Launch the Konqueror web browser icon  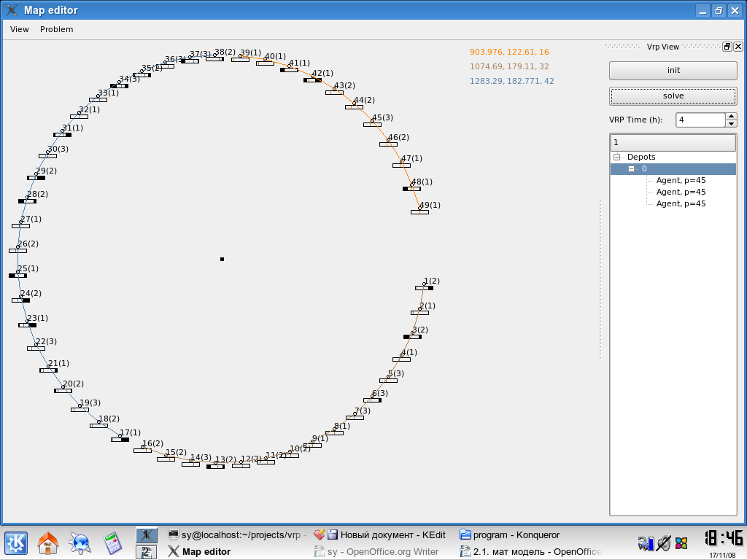(80, 543)
